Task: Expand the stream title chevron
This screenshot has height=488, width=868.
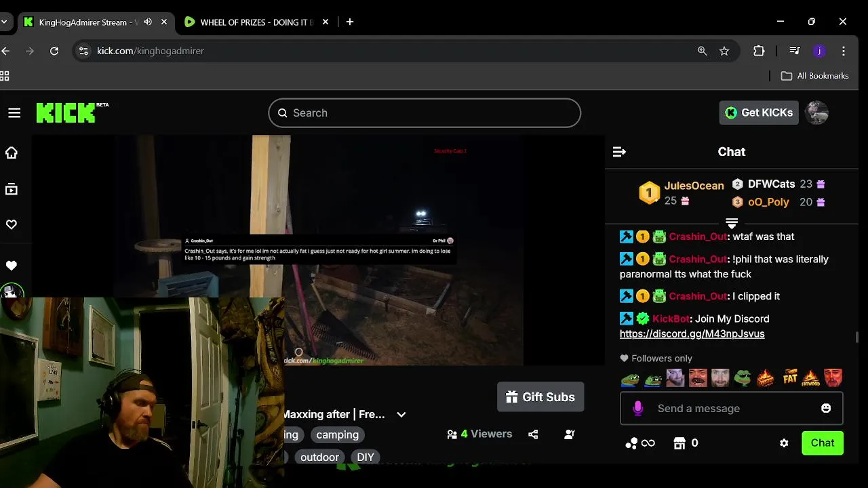Action: click(401, 415)
